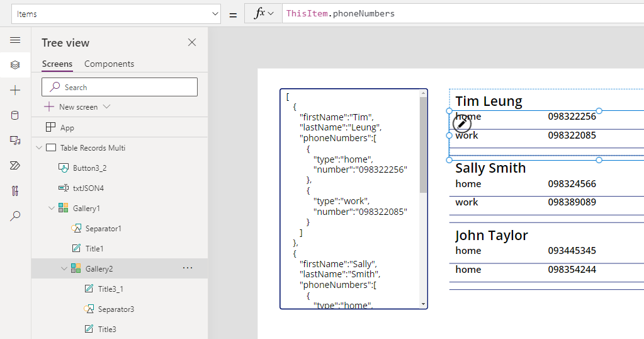
Task: Open the Data cylinder icon
Action: click(x=16, y=115)
